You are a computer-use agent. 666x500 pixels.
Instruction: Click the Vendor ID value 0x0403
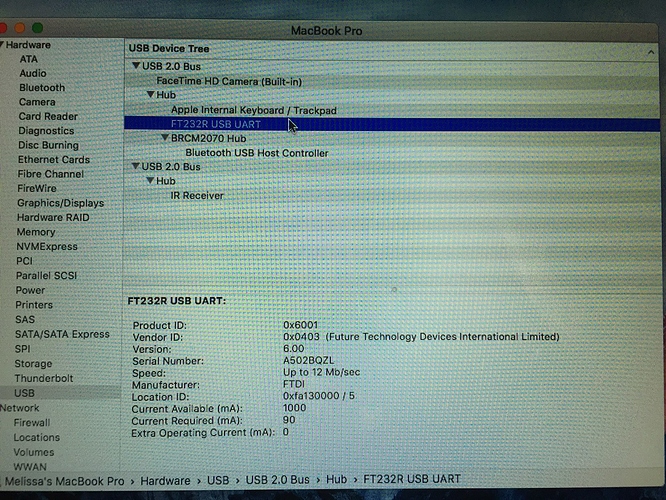[301, 337]
